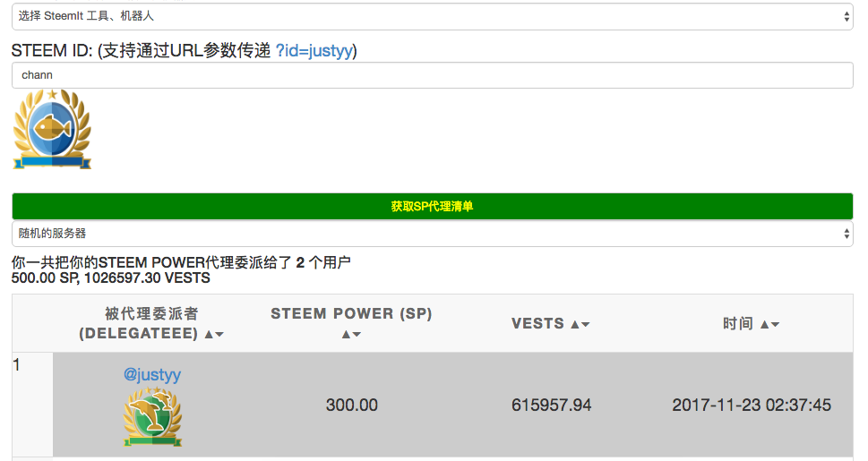868x461 pixels.
Task: Select the 2017-11-23 02:37:45 timestamp cell
Action: [x=752, y=406]
